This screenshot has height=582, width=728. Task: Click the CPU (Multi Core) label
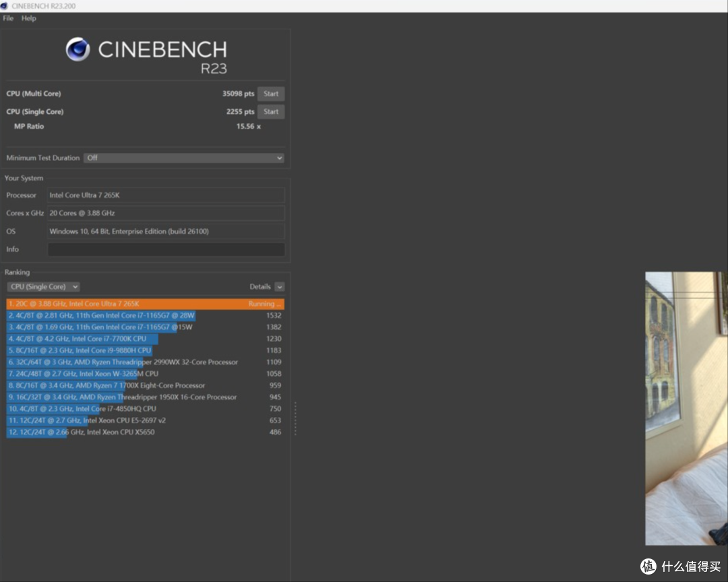tap(34, 94)
